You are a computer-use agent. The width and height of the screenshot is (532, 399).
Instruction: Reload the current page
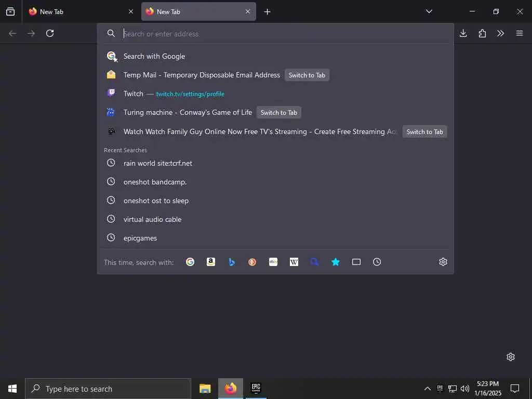click(50, 33)
